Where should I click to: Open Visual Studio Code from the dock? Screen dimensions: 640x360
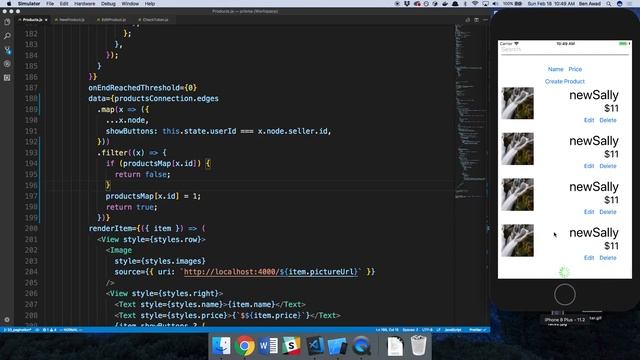coord(315,346)
